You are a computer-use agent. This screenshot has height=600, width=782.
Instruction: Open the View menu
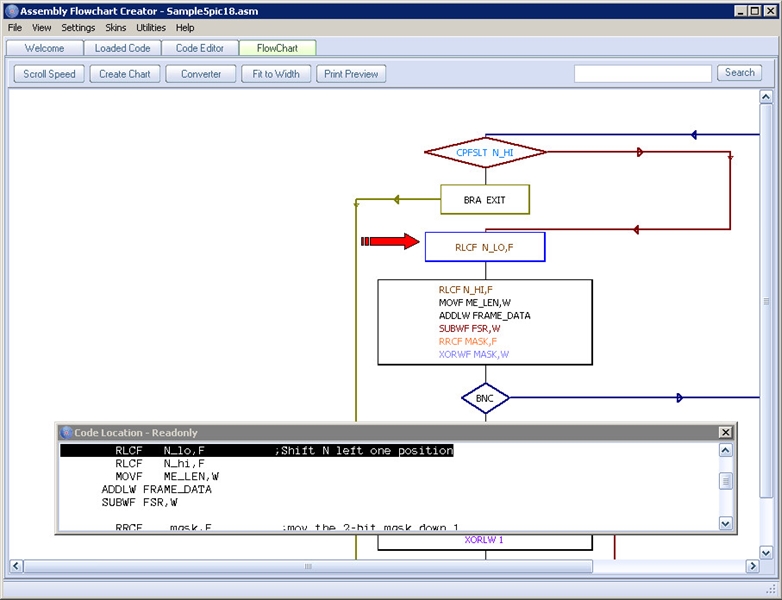[41, 28]
